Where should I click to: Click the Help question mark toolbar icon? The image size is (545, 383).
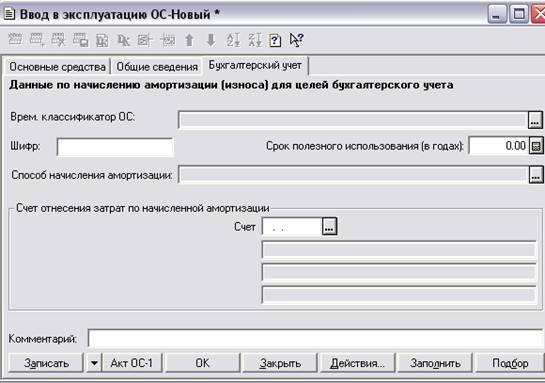tap(275, 40)
